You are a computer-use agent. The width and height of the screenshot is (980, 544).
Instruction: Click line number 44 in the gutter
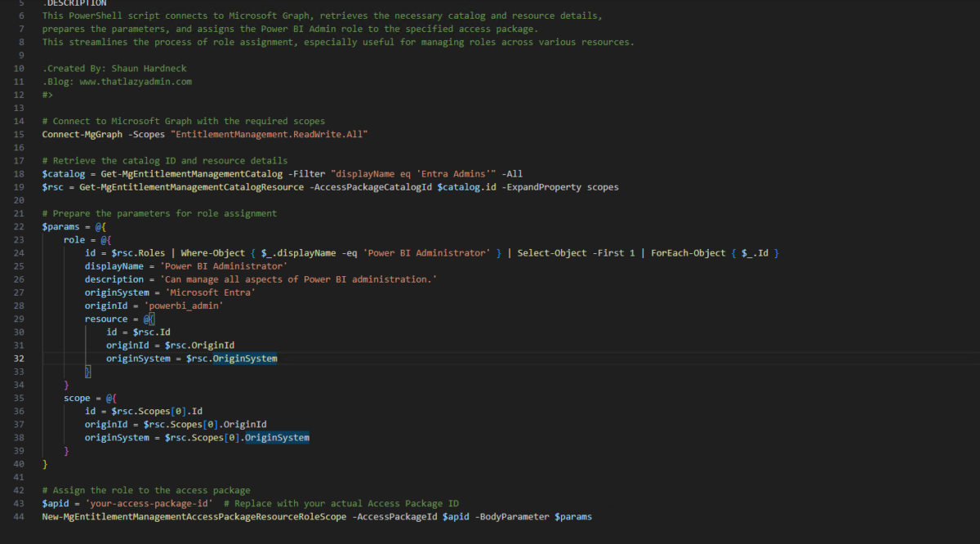pyautogui.click(x=19, y=516)
